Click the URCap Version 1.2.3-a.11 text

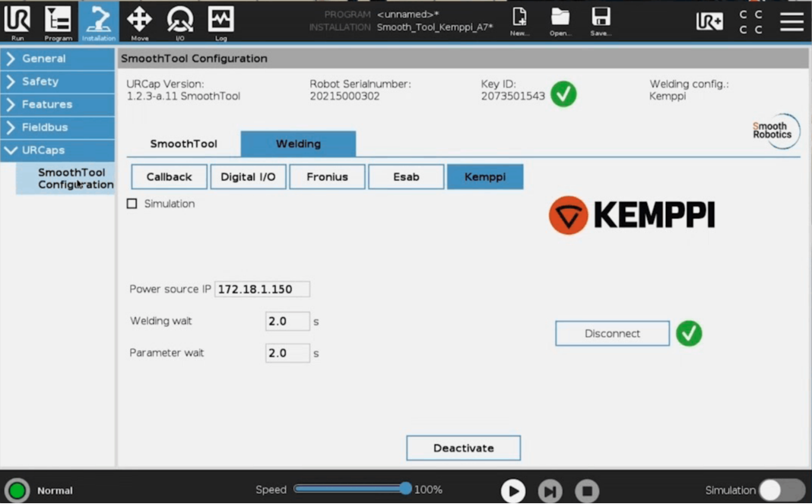pyautogui.click(x=183, y=96)
